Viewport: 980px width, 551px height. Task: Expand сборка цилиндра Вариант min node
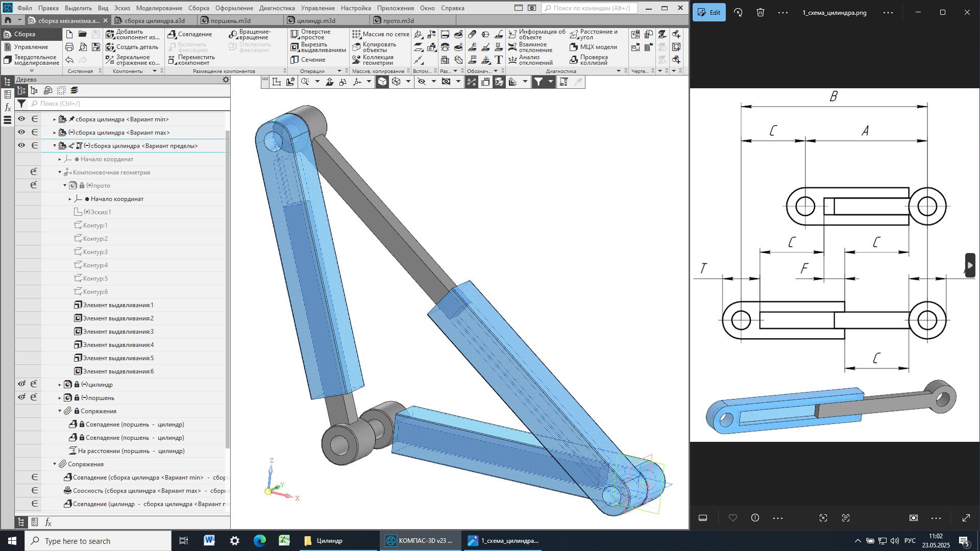coord(55,119)
